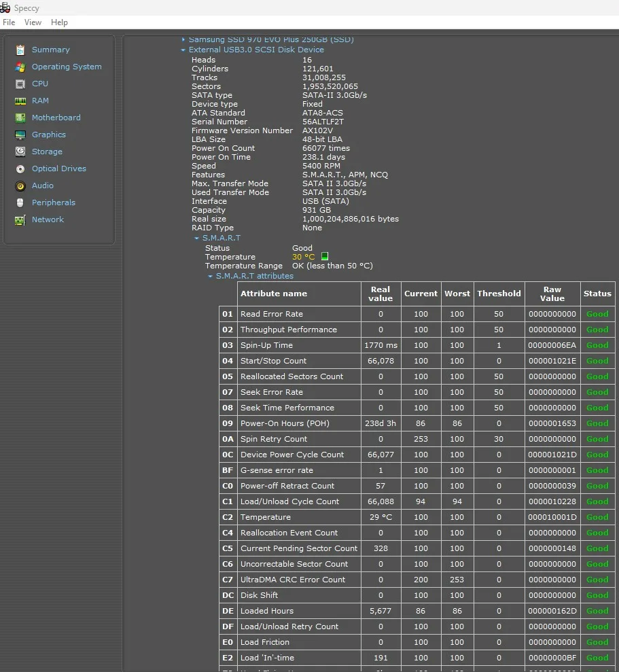This screenshot has height=672, width=619.
Task: Click the Optical Drives disc icon
Action: pyautogui.click(x=20, y=169)
